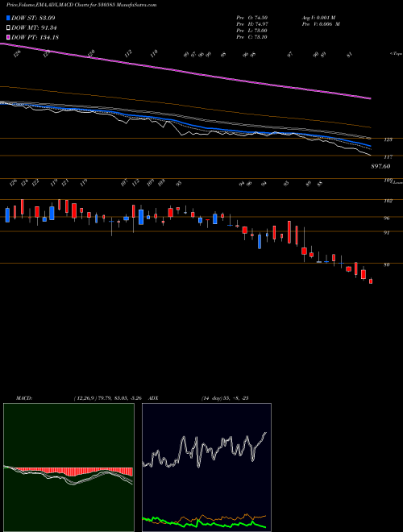The width and height of the screenshot is (403, 532).
Task: Click the MACD (12,26,9) values text
Action: point(110,397)
